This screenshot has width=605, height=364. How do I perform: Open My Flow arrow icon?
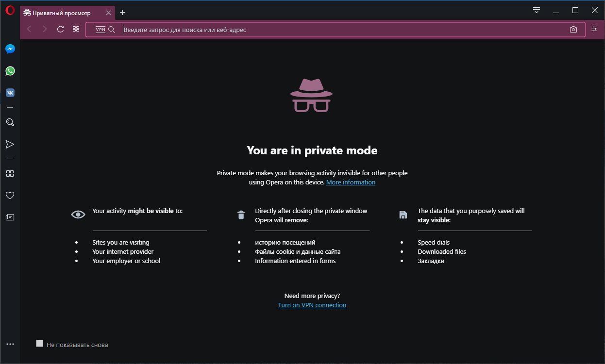tap(10, 144)
